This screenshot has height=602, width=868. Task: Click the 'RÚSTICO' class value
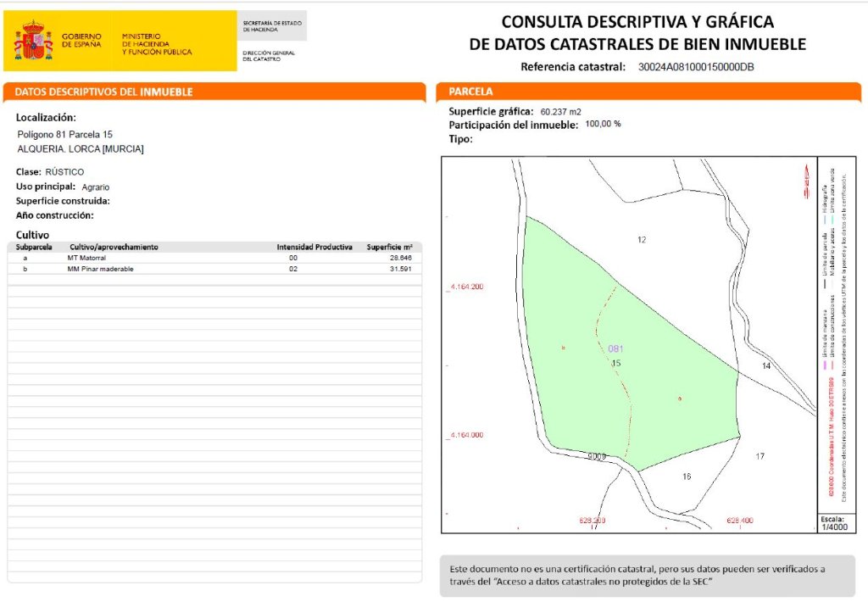coord(64,172)
